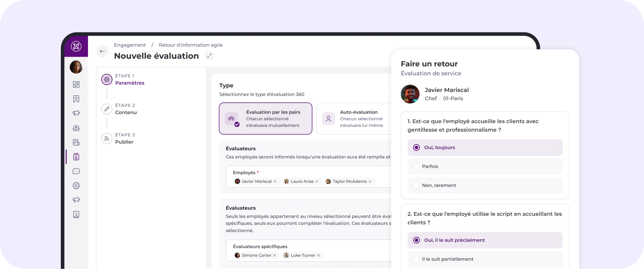Click question 1 about welcoming clients
The width and height of the screenshot is (644, 269).
(473, 125)
